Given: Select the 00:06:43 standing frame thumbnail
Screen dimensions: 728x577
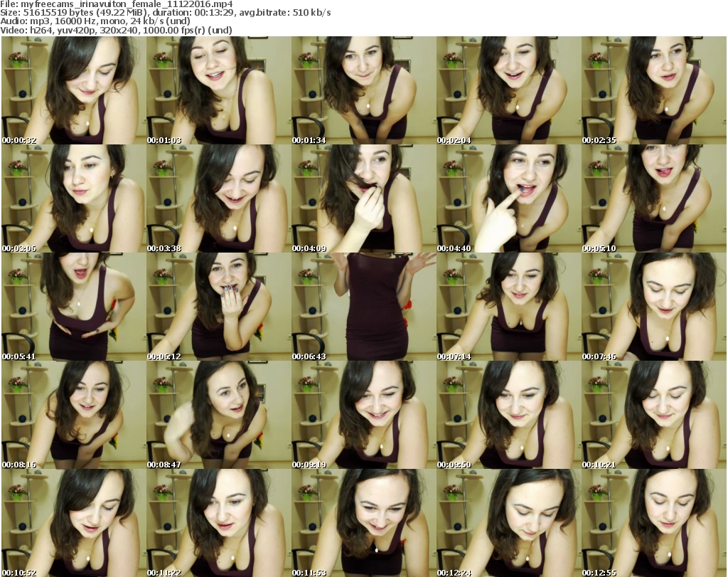Looking at the screenshot, I should point(363,307).
